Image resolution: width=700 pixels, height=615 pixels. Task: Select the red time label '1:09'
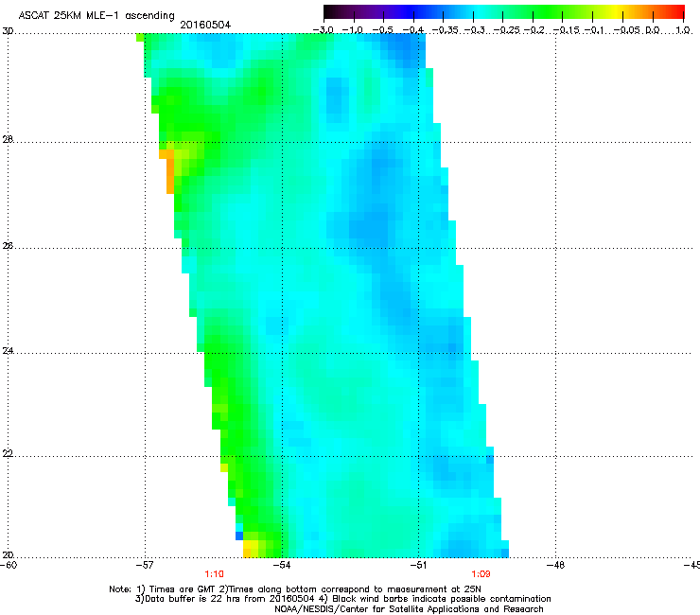click(x=481, y=574)
